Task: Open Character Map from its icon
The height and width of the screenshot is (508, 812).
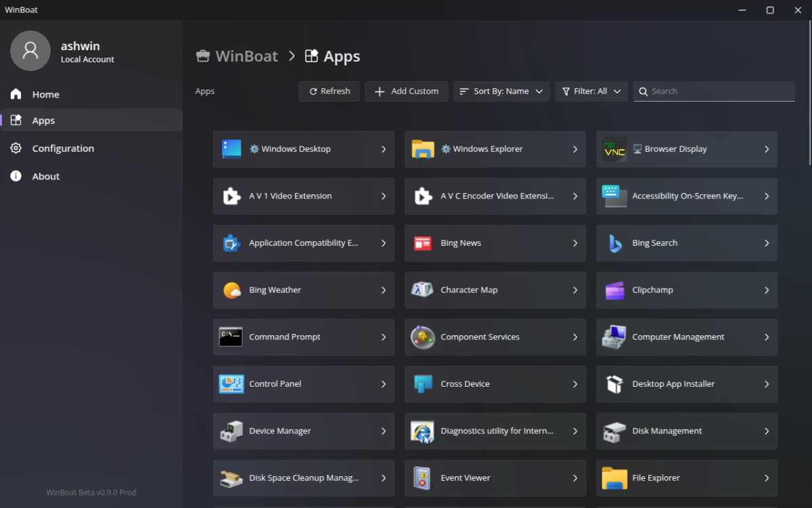Action: tap(422, 290)
